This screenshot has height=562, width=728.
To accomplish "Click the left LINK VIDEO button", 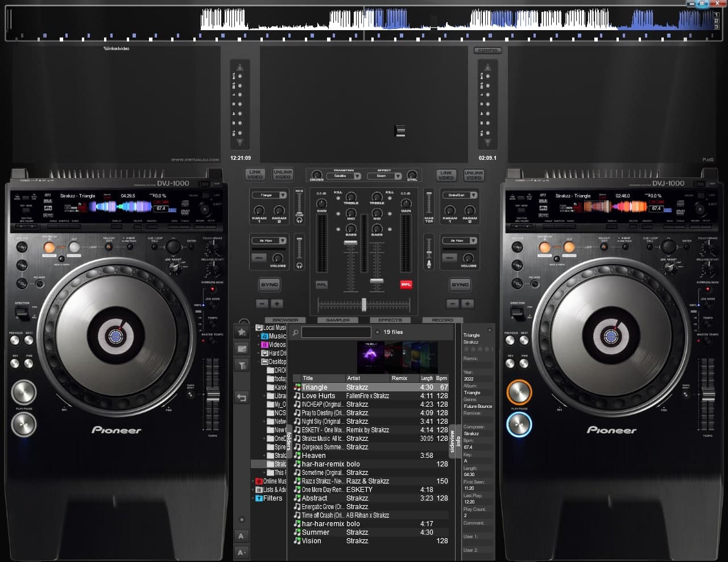I will coord(255,175).
